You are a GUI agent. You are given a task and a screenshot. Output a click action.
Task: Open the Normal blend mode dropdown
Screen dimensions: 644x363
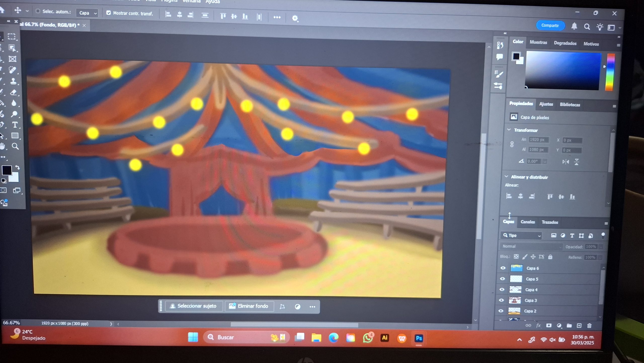[531, 246]
